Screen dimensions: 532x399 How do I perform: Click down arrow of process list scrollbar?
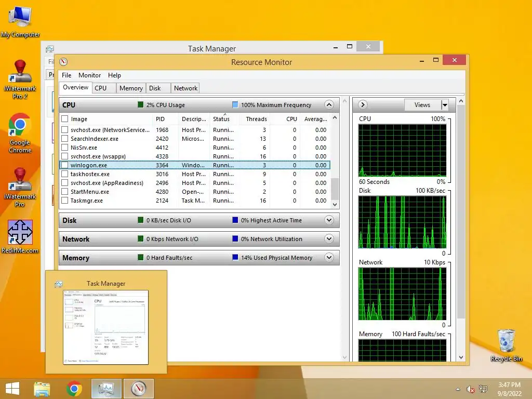[335, 204]
